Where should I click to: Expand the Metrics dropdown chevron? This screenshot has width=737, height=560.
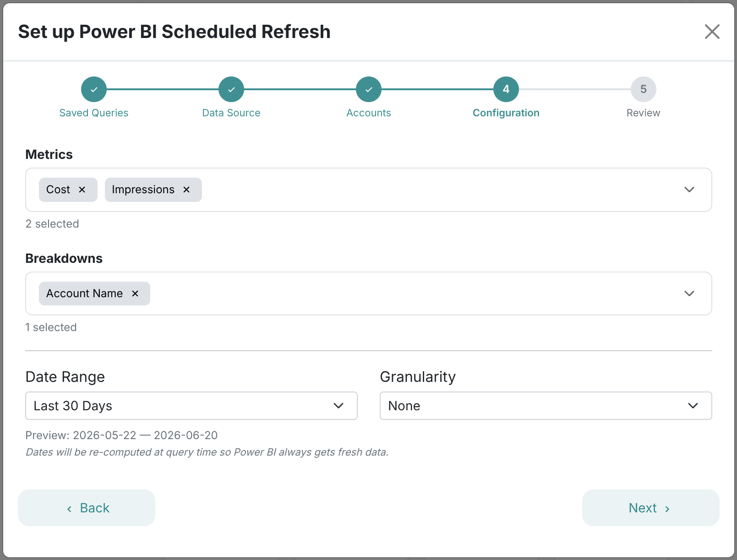689,190
